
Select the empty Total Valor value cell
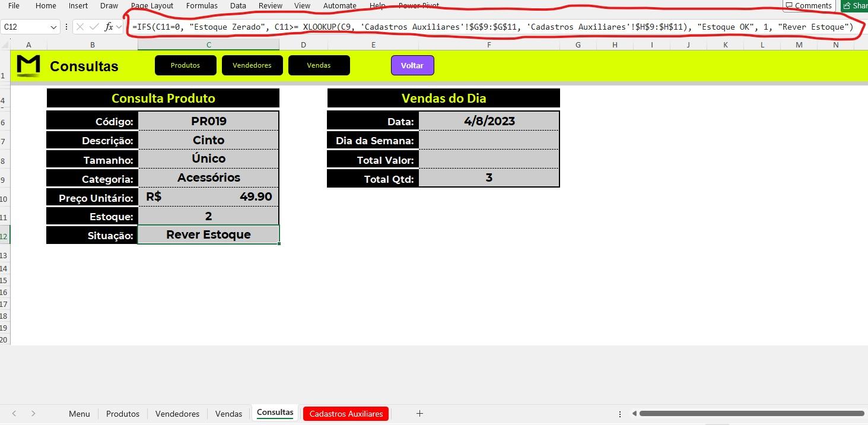[x=489, y=158]
